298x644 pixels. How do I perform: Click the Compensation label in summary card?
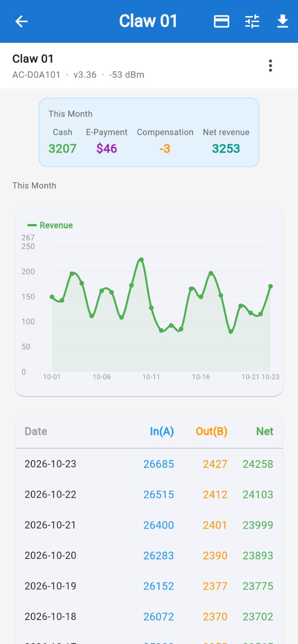point(165,132)
